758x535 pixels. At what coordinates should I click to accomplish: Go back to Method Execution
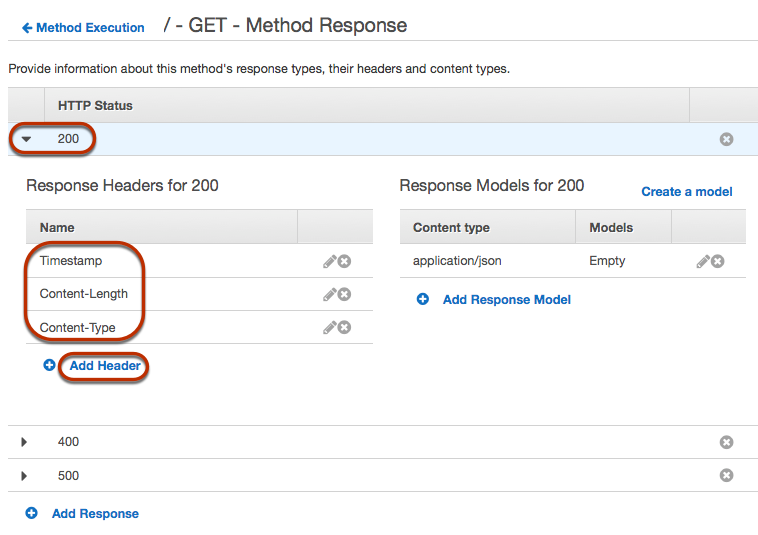pyautogui.click(x=83, y=28)
